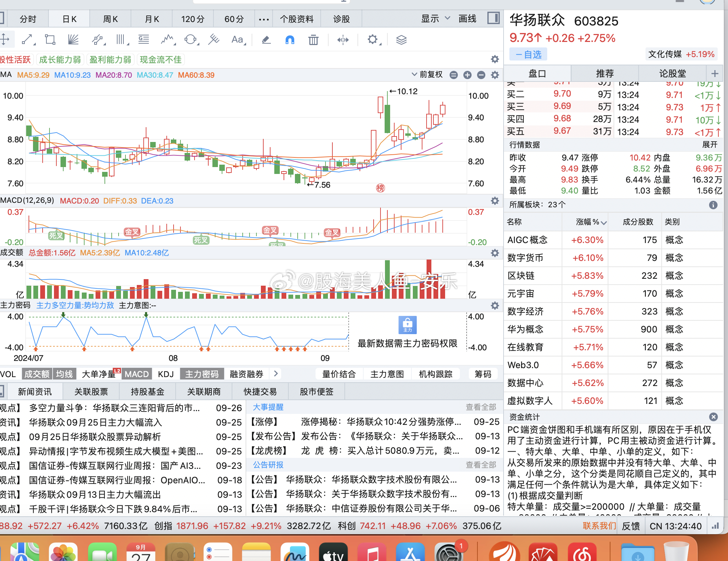Click the blue lock 主力 icon
The height and width of the screenshot is (561, 728).
(407, 325)
